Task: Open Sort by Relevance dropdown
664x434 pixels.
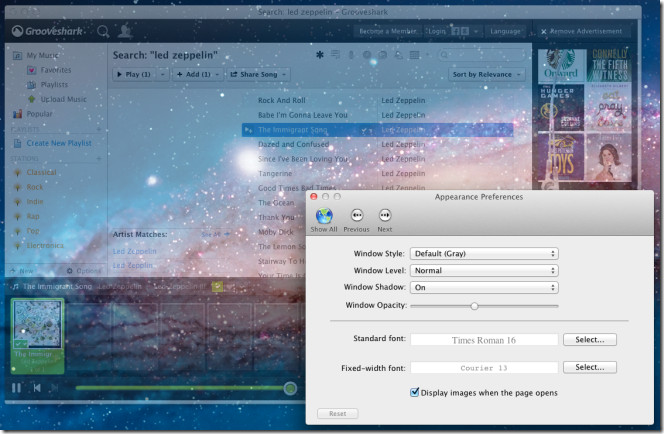Action: (x=487, y=75)
